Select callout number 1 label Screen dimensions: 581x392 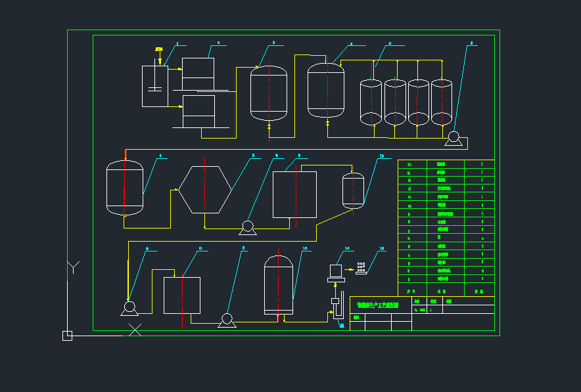point(177,44)
